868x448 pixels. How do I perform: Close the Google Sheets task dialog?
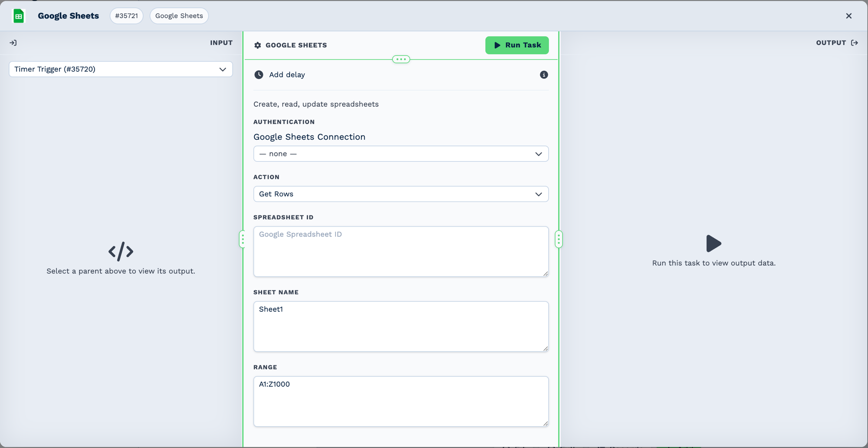pos(849,16)
